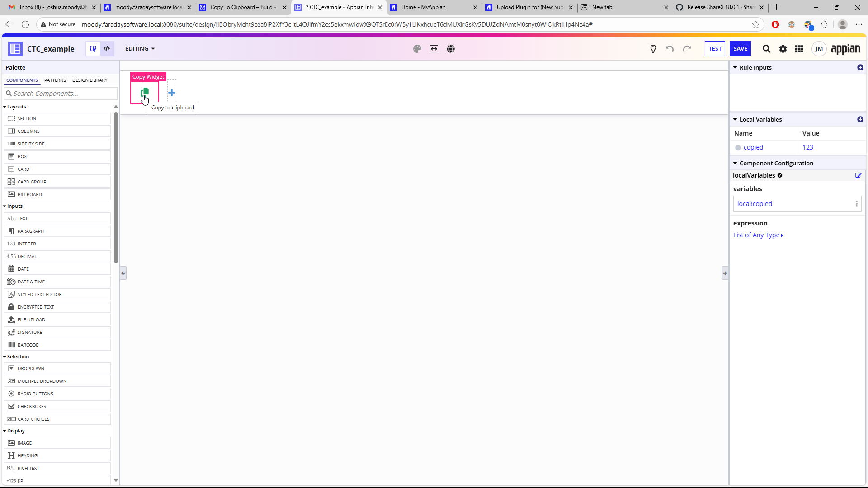Open the apps grid navigation
The height and width of the screenshot is (488, 868).
pos(799,49)
